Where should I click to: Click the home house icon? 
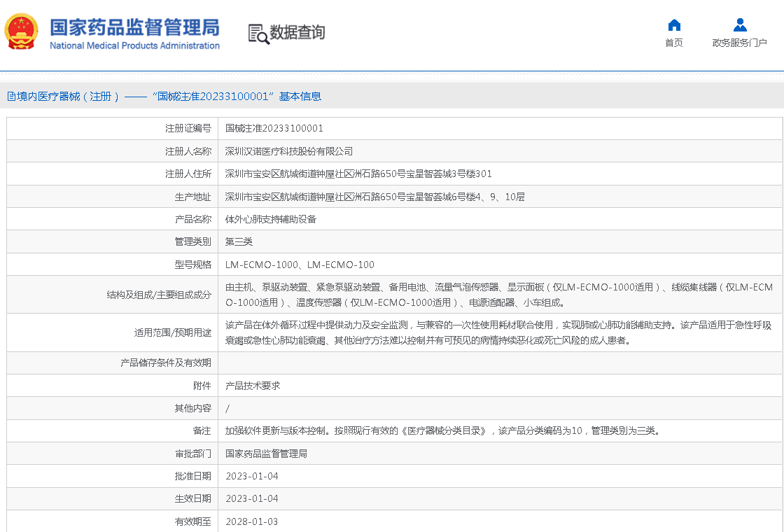coord(674,25)
